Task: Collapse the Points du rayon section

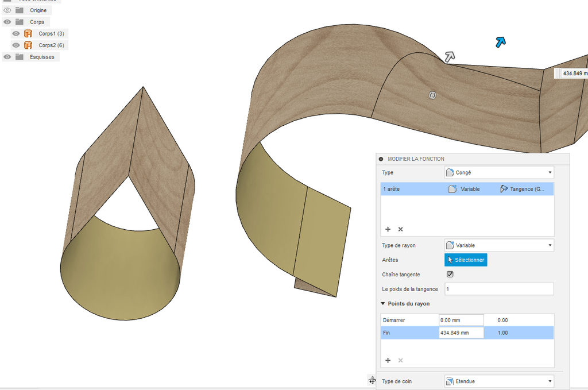Action: [383, 303]
